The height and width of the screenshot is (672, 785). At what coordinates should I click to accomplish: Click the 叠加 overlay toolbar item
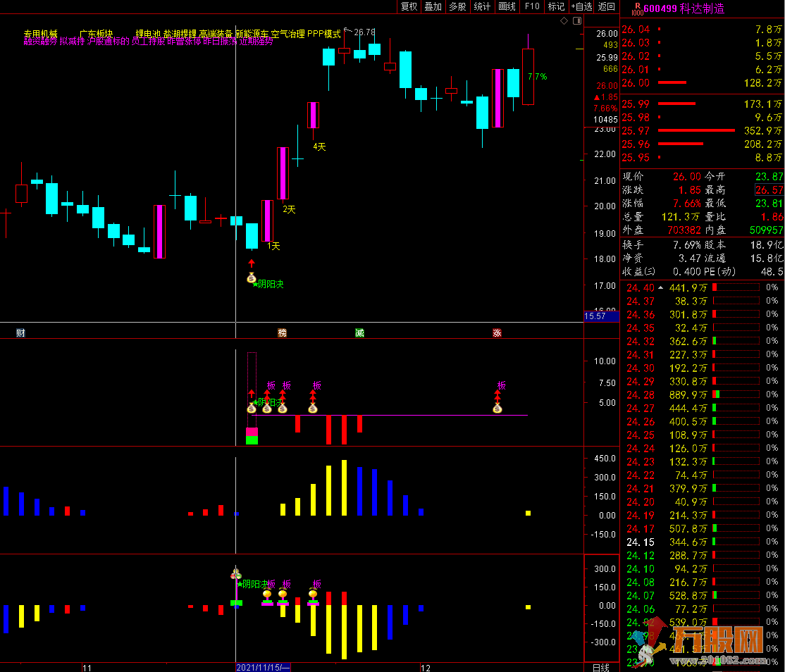433,6
